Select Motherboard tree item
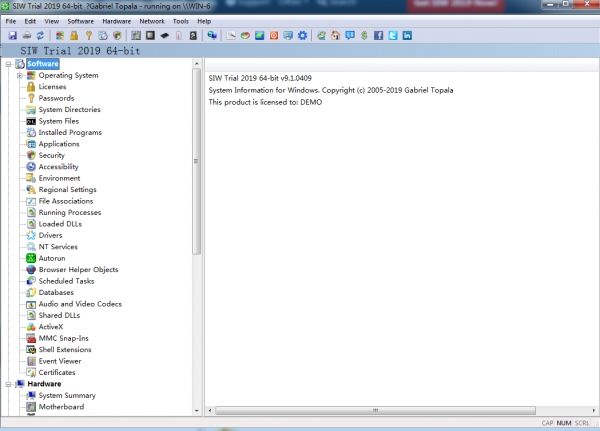The image size is (600, 431). [61, 407]
